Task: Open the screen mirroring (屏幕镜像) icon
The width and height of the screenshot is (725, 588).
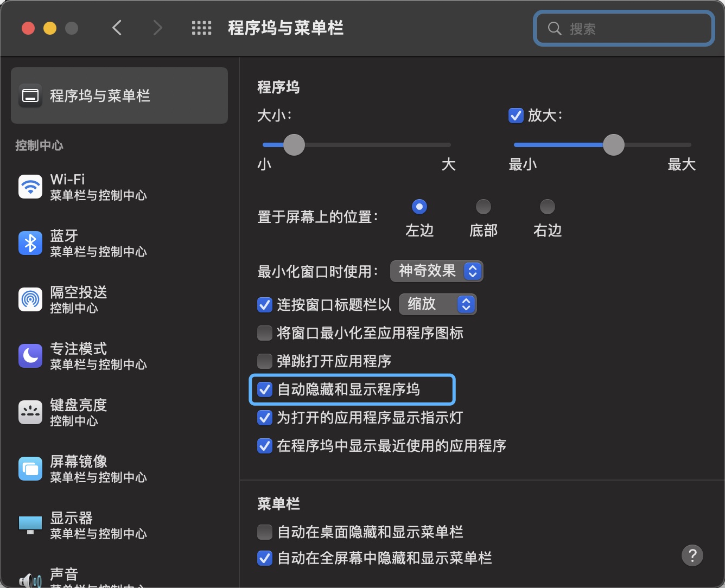Action: [x=30, y=469]
